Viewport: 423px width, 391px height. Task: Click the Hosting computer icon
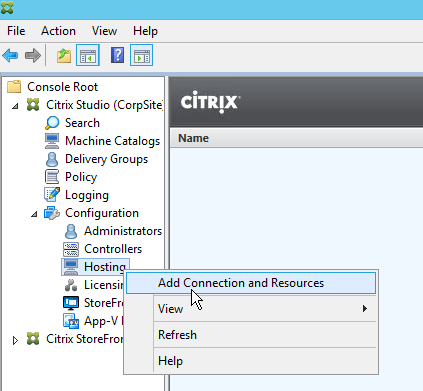tap(71, 267)
